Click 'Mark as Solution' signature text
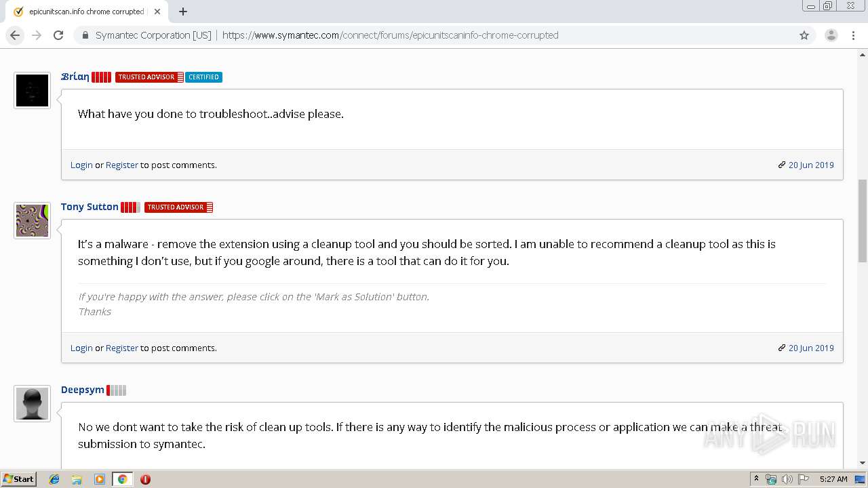Image resolution: width=868 pixels, height=488 pixels. pyautogui.click(x=254, y=297)
